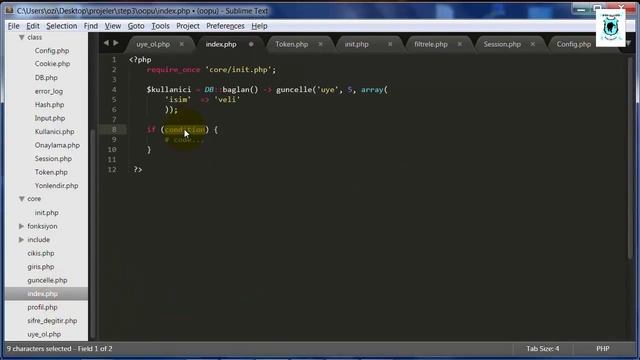Open the Goto menu

pyautogui.click(x=136, y=26)
